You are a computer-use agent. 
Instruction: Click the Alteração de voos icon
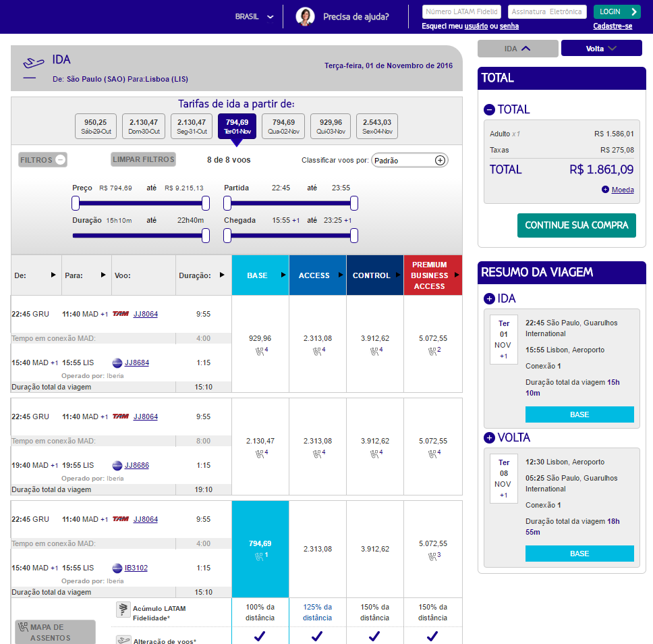[x=123, y=640]
